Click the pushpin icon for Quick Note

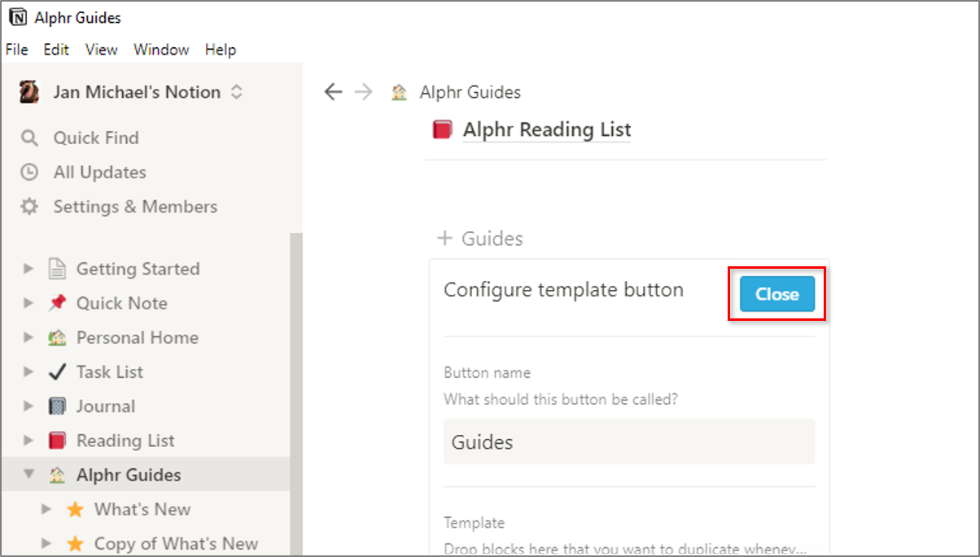pyautogui.click(x=57, y=303)
